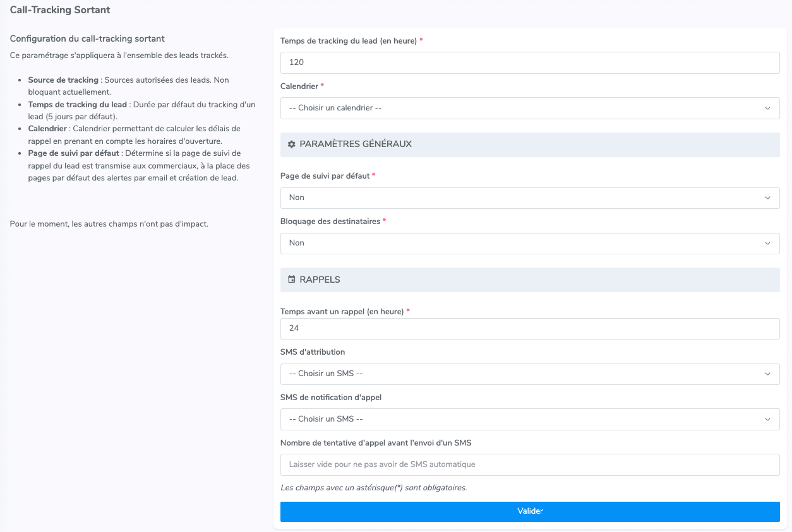Expand the SMS de notification d'appel dropdown

point(530,419)
